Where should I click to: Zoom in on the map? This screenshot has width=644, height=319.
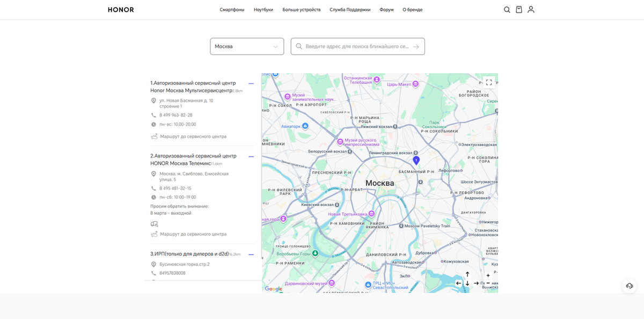pyautogui.click(x=488, y=275)
